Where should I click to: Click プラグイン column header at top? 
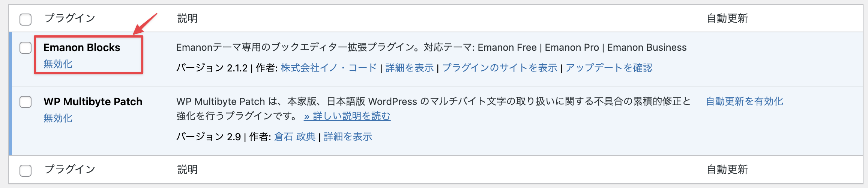(70, 18)
